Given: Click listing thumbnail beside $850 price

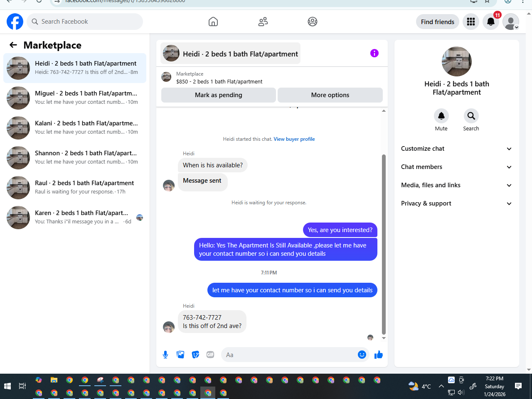Looking at the screenshot, I should pyautogui.click(x=166, y=77).
